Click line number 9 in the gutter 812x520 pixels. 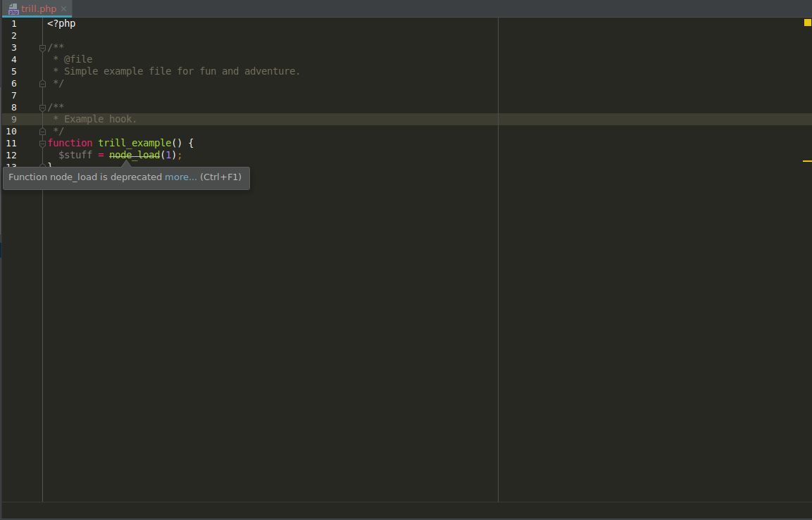(14, 120)
